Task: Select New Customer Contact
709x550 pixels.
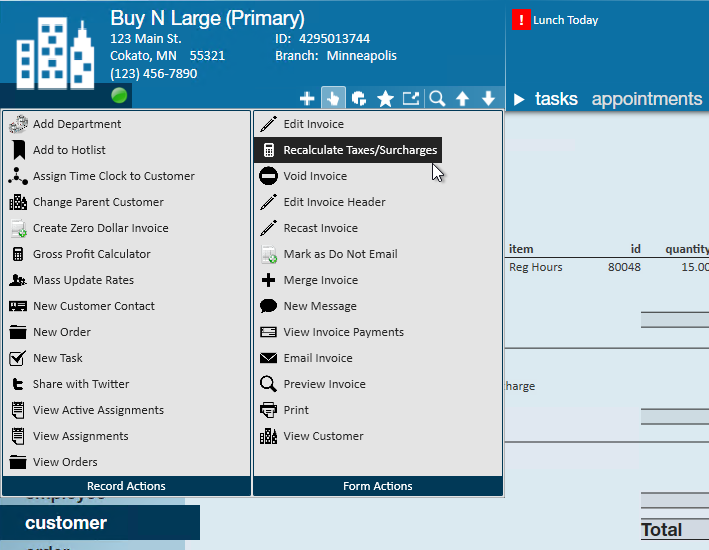Action: pyautogui.click(x=127, y=306)
